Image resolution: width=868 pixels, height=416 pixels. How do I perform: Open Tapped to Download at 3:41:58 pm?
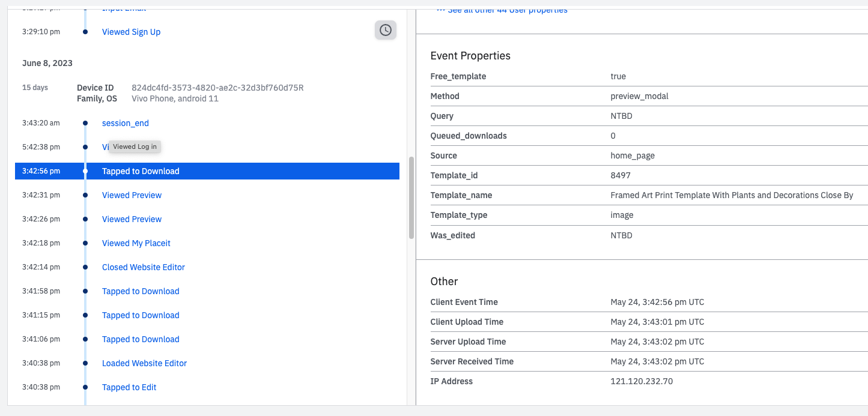pos(141,291)
